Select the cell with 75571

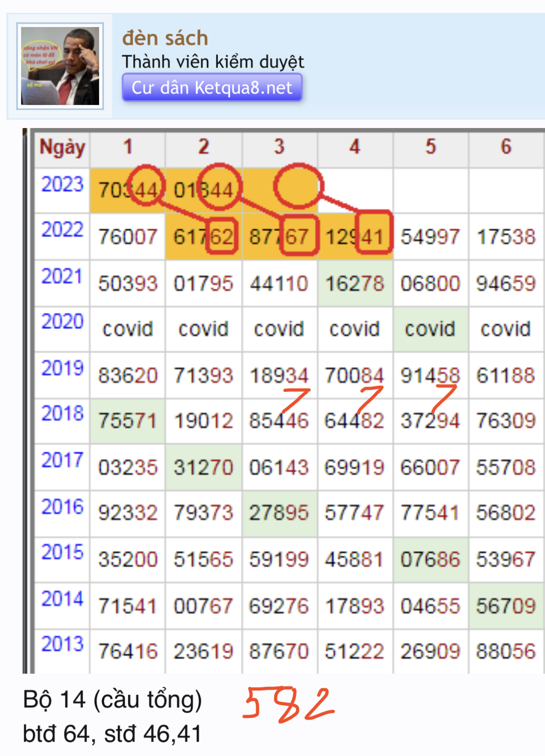pyautogui.click(x=128, y=421)
